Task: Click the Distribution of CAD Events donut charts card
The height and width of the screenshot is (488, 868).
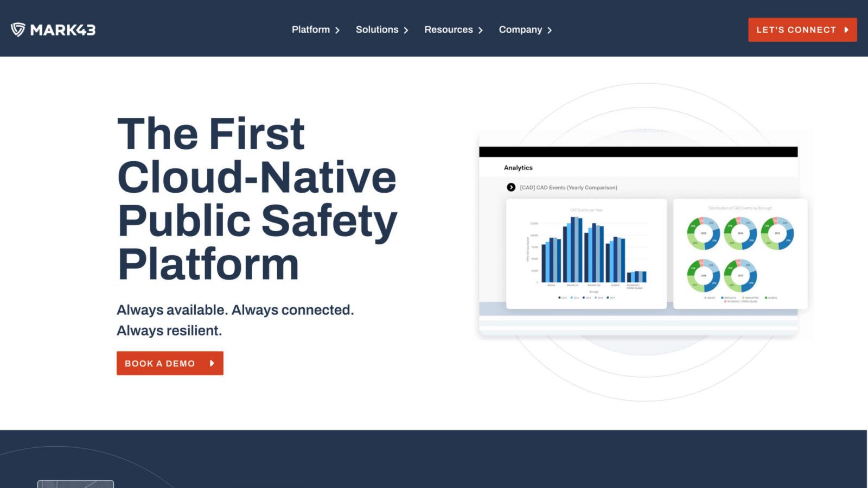Action: click(x=741, y=253)
